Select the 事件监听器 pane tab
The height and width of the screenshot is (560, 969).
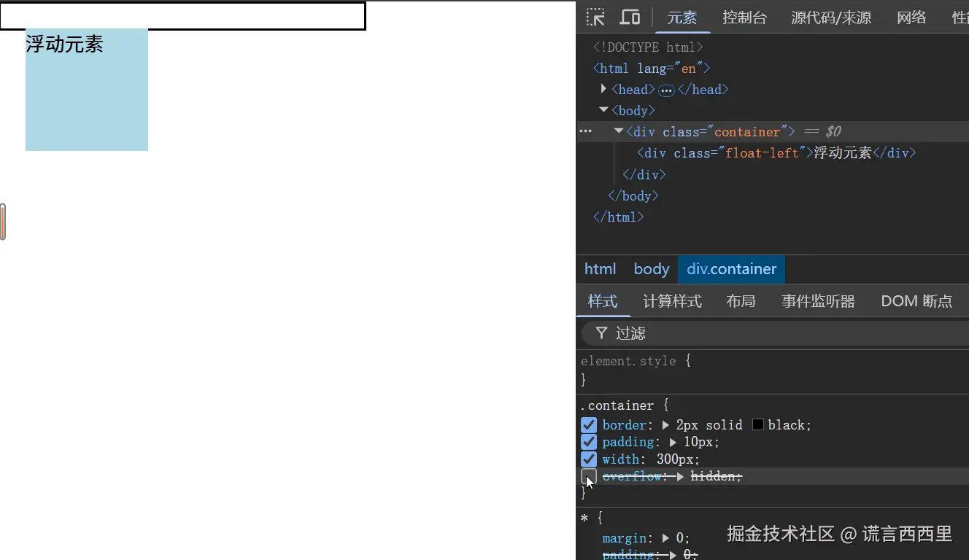tap(818, 301)
